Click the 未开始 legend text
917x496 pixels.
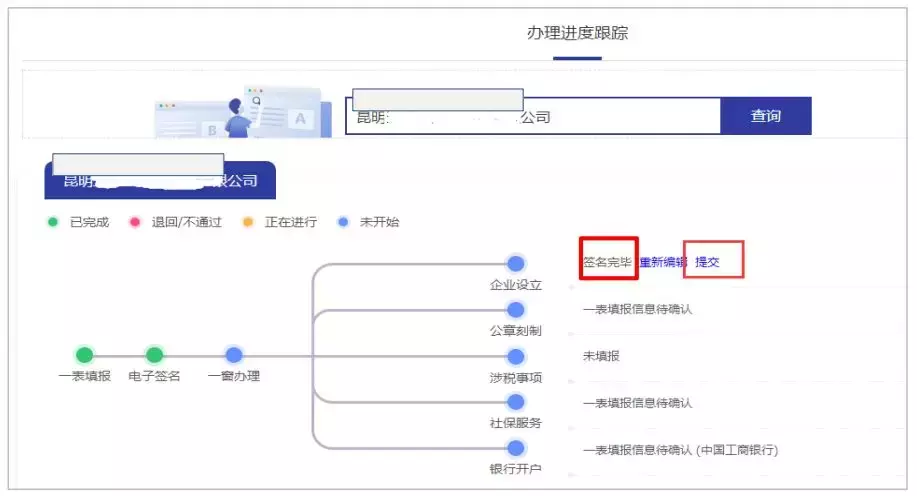click(x=380, y=222)
